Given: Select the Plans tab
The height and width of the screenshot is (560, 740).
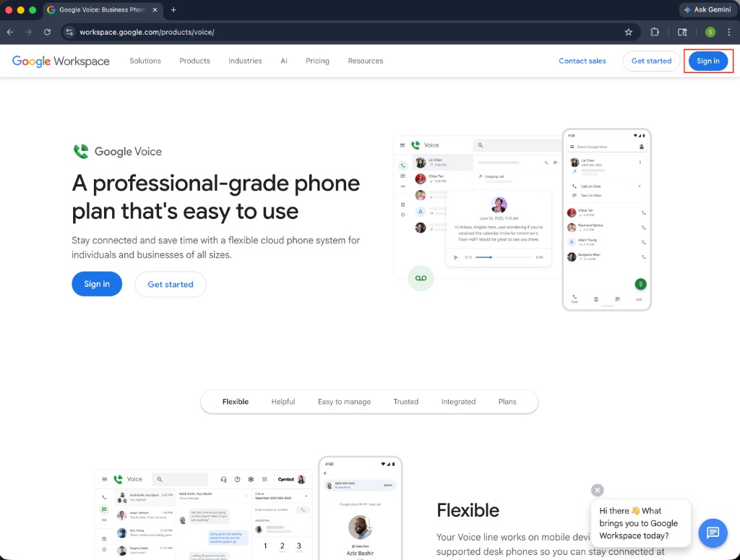Looking at the screenshot, I should (507, 401).
